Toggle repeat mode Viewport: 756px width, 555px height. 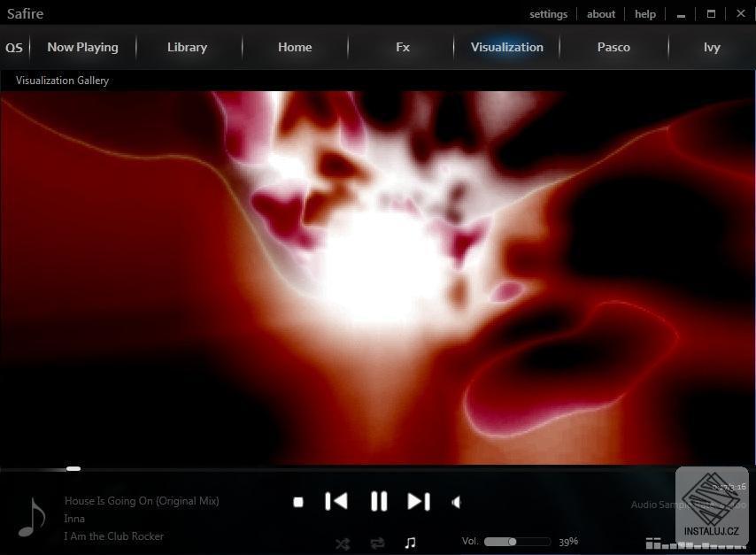click(x=377, y=543)
